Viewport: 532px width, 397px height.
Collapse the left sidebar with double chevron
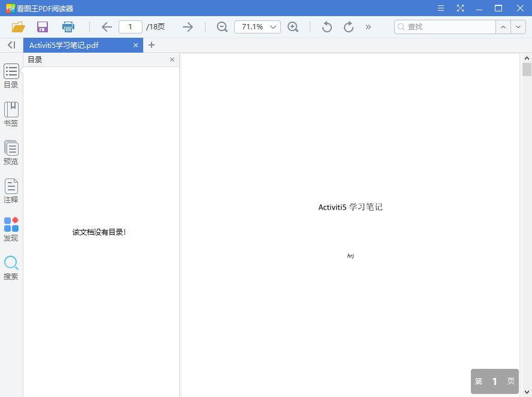point(10,45)
